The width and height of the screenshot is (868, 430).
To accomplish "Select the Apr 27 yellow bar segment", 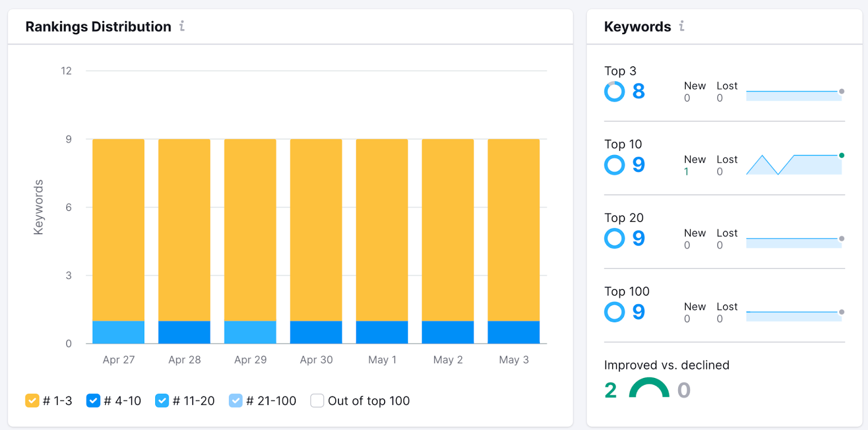I will (x=118, y=230).
